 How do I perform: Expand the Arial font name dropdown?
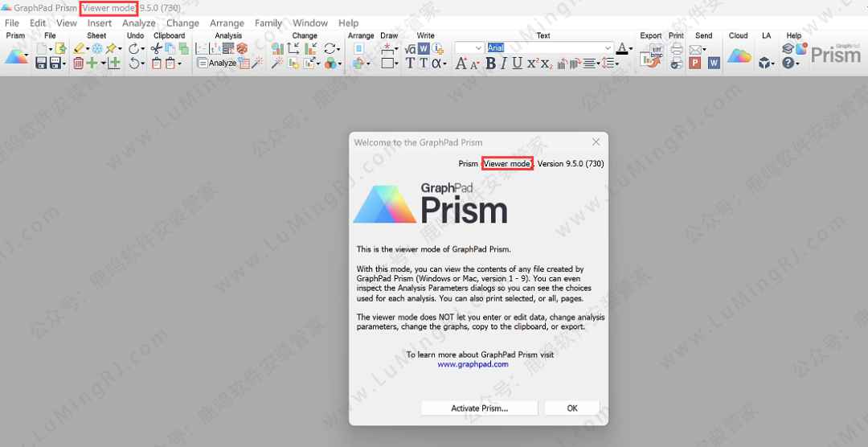pyautogui.click(x=608, y=48)
